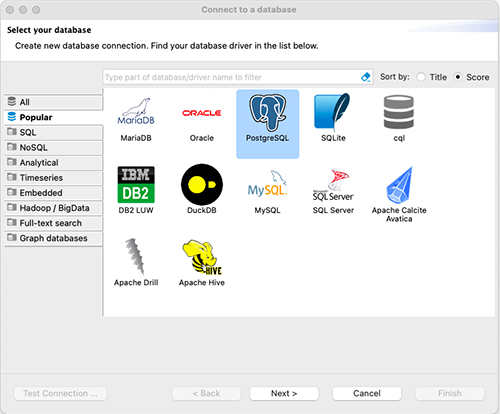Image resolution: width=500 pixels, height=414 pixels.
Task: Switch to the Popular category label
Action: [x=36, y=117]
